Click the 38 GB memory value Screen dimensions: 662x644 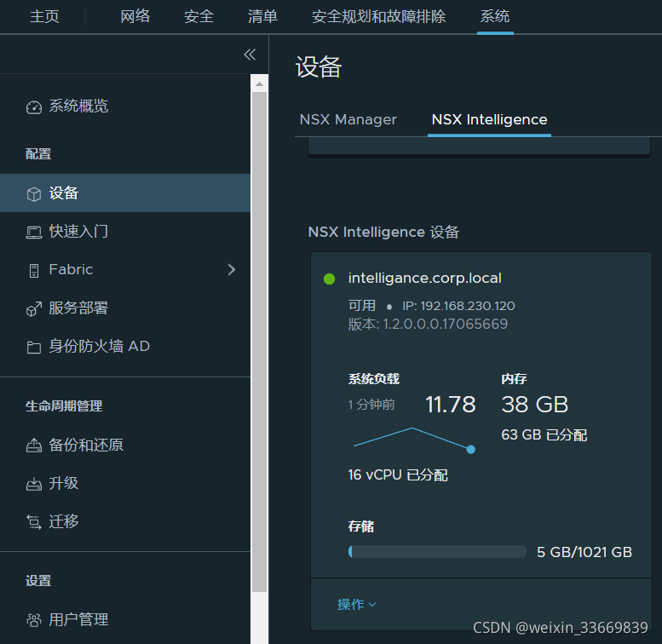pos(534,405)
